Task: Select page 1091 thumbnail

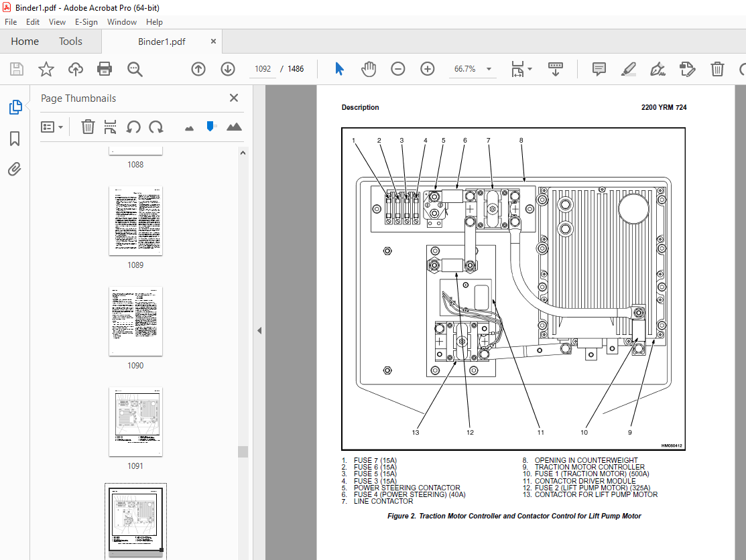Action: point(135,421)
